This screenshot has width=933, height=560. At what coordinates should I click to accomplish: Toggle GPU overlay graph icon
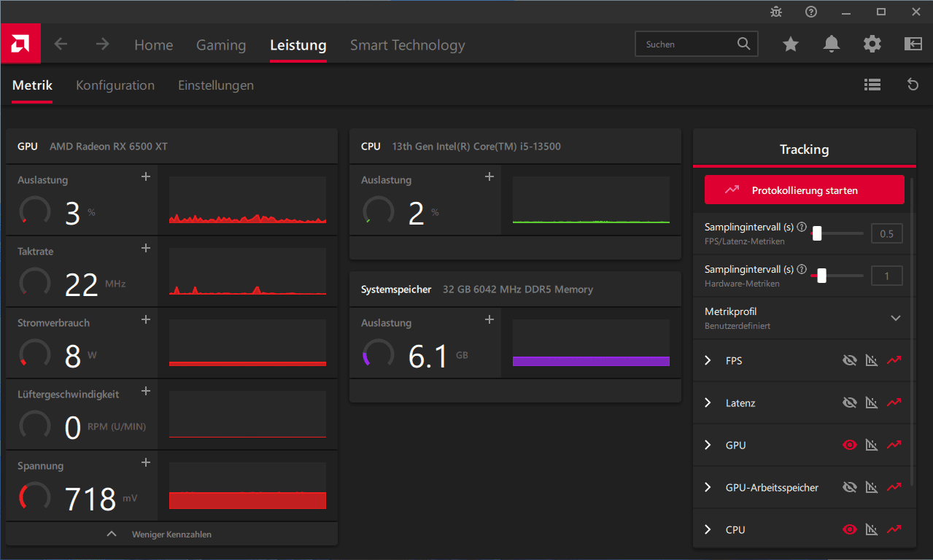click(871, 445)
